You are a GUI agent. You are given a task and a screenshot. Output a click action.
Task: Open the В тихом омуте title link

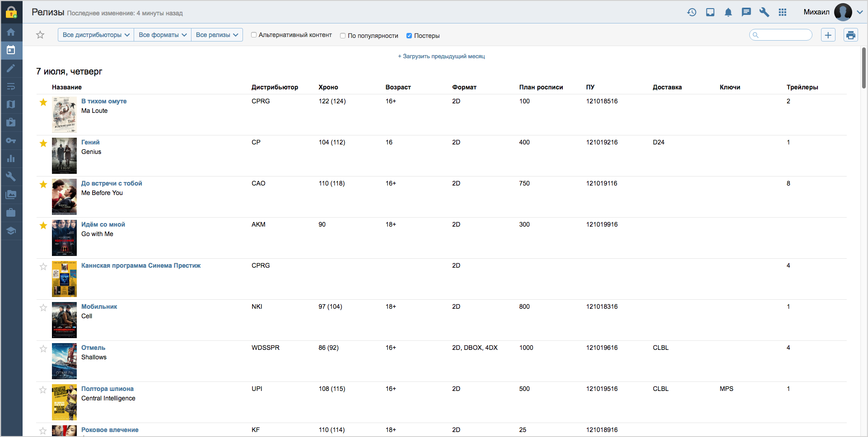tap(104, 101)
